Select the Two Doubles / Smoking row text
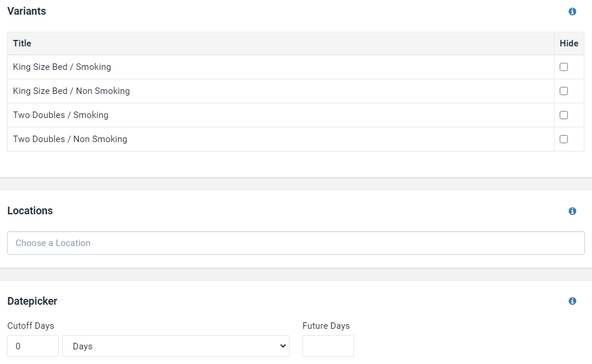Viewport: 592px width, 364px height. [60, 115]
